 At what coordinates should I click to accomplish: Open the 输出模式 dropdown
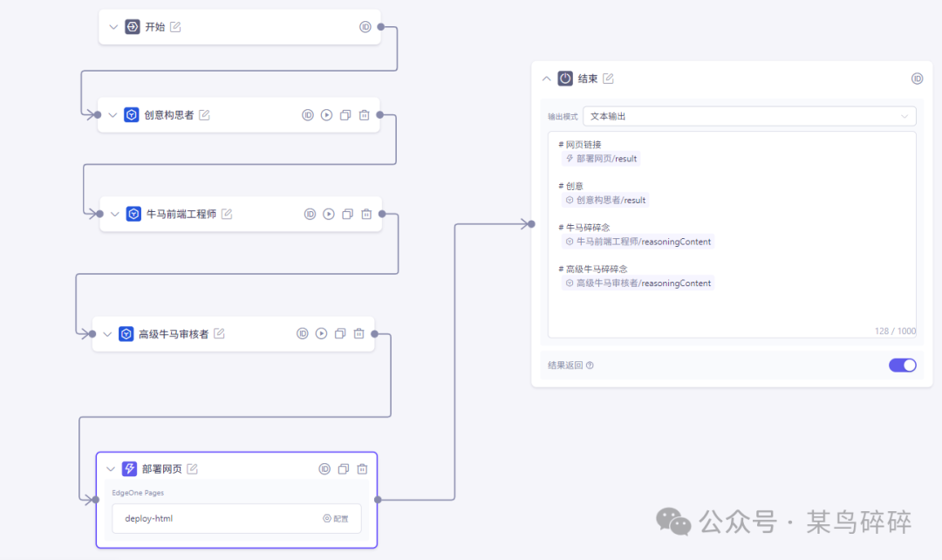(748, 116)
